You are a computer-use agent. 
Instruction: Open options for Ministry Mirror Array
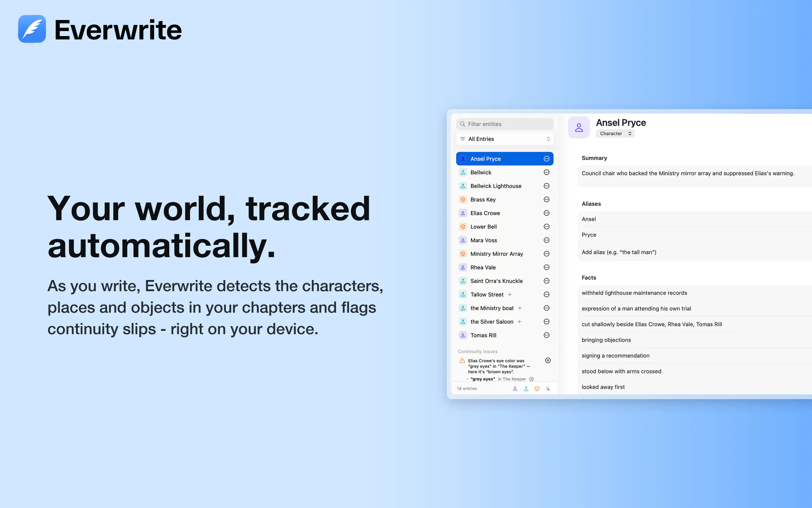[546, 254]
